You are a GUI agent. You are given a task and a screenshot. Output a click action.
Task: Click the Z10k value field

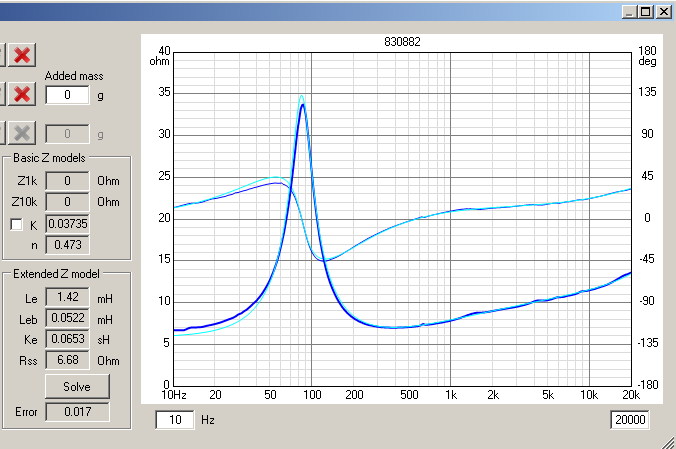click(x=67, y=202)
